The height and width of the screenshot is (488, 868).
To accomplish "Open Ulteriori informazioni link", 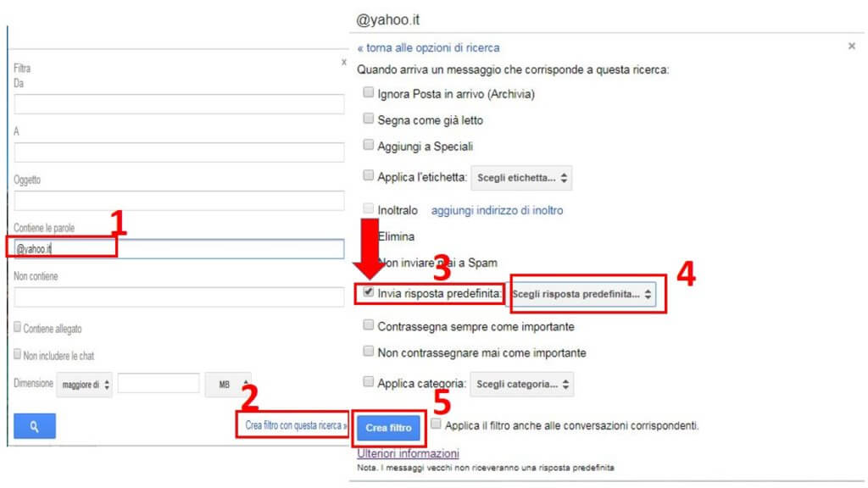I will pos(408,453).
